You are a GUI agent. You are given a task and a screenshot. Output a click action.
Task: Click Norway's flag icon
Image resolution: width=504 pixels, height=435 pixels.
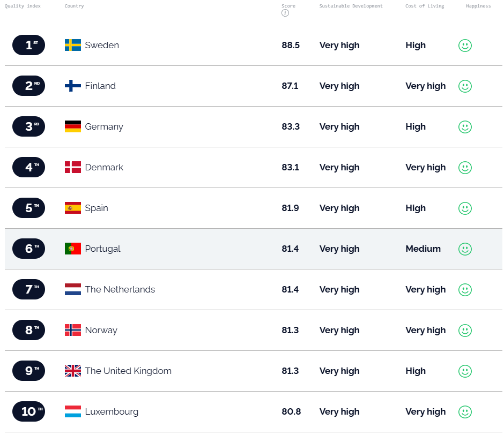point(73,330)
